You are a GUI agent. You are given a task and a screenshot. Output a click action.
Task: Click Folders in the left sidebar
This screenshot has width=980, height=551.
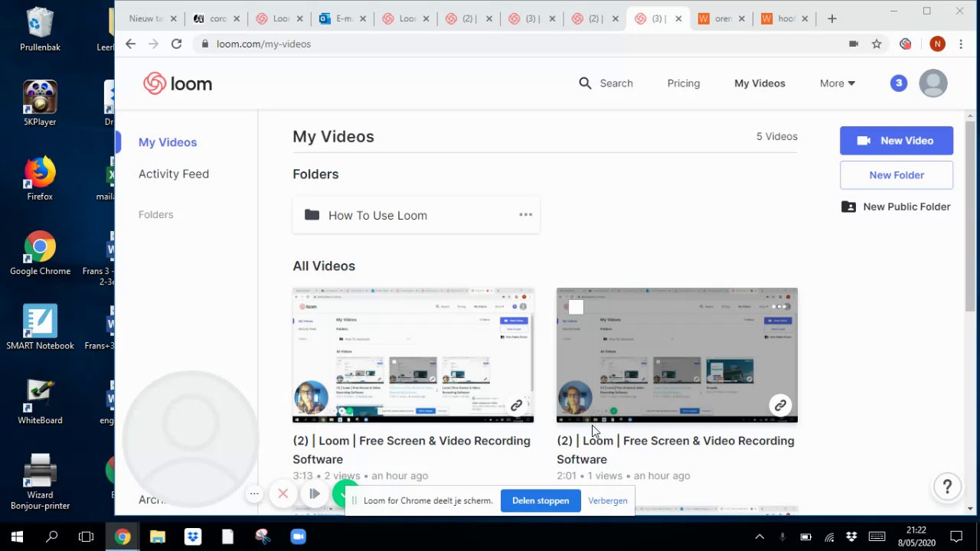pyautogui.click(x=156, y=214)
